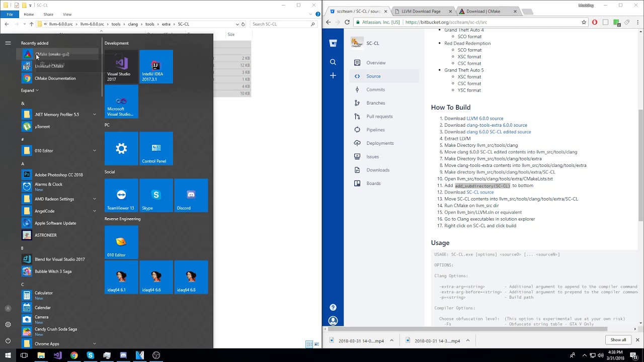Bookmark this page with star icon
This screenshot has height=362, width=644.
pos(584,22)
